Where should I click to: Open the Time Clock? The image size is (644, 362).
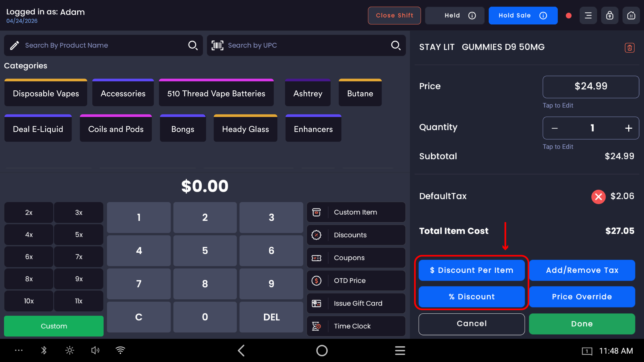pos(356,326)
